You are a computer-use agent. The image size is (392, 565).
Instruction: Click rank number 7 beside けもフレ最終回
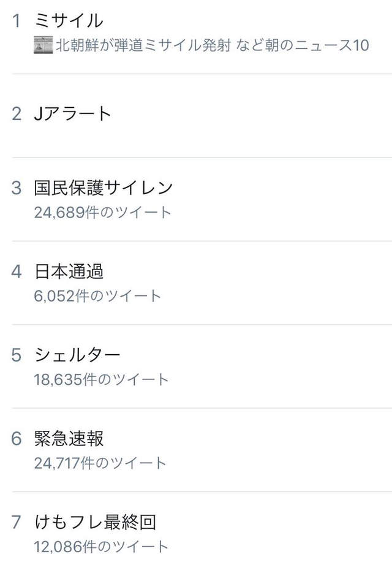(x=17, y=522)
